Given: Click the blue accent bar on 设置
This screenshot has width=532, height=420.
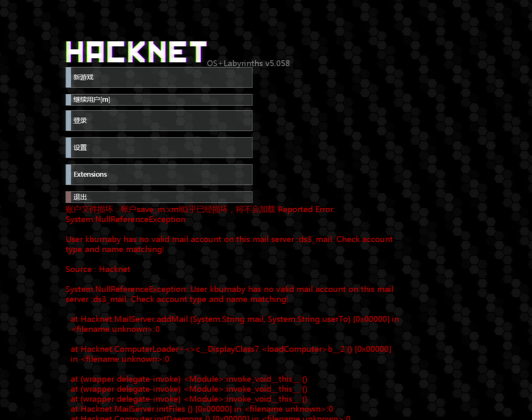Looking at the screenshot, I should (68, 148).
